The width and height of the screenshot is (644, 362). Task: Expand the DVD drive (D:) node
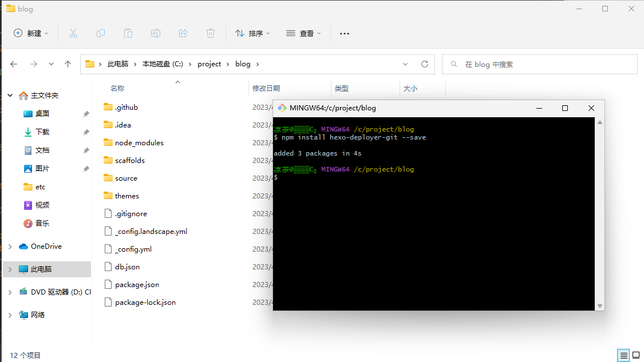(10, 292)
